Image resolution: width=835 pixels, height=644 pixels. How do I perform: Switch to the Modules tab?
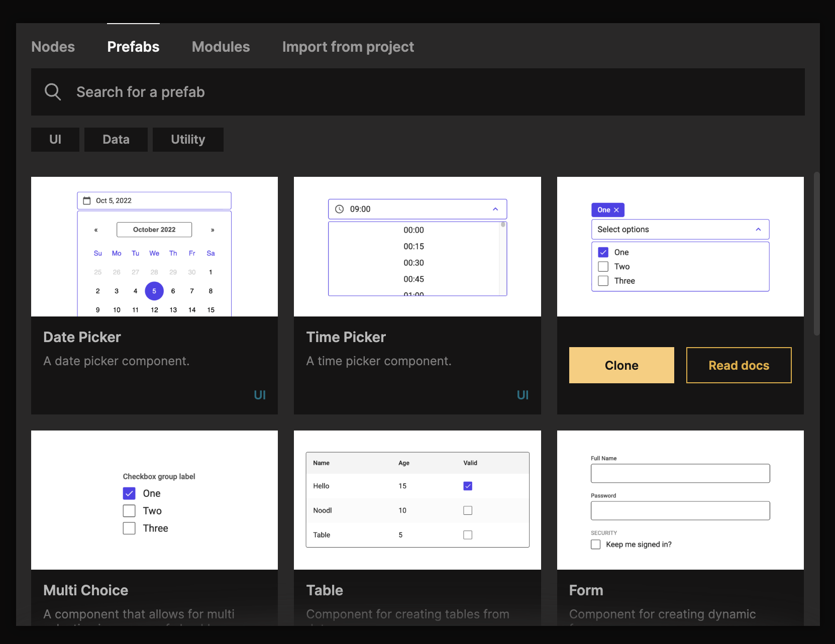(221, 47)
